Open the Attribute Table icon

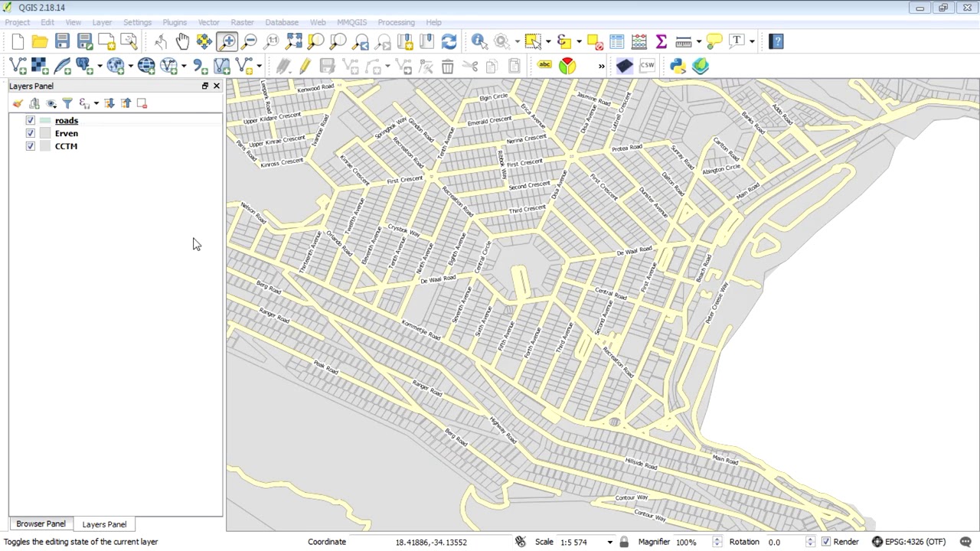coord(617,41)
